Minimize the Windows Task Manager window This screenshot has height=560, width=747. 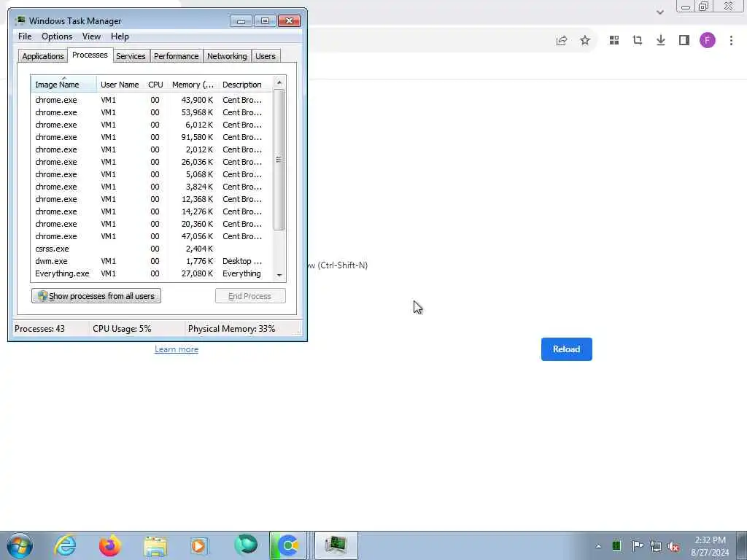point(241,21)
